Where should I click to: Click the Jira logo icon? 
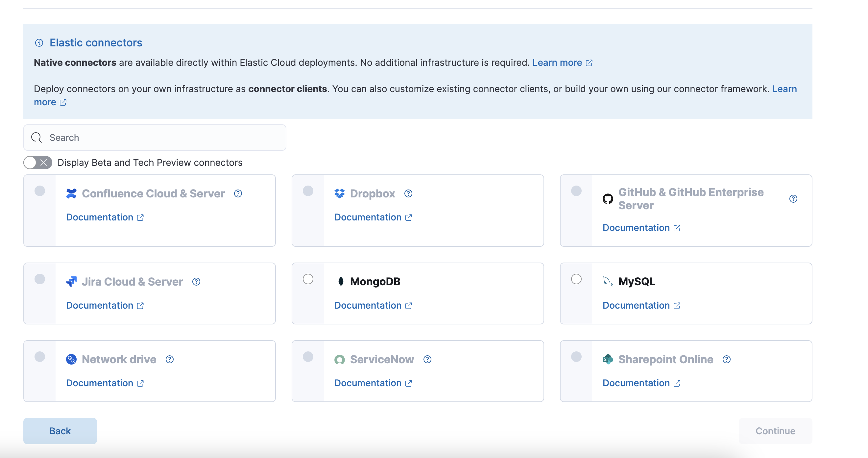click(x=71, y=282)
